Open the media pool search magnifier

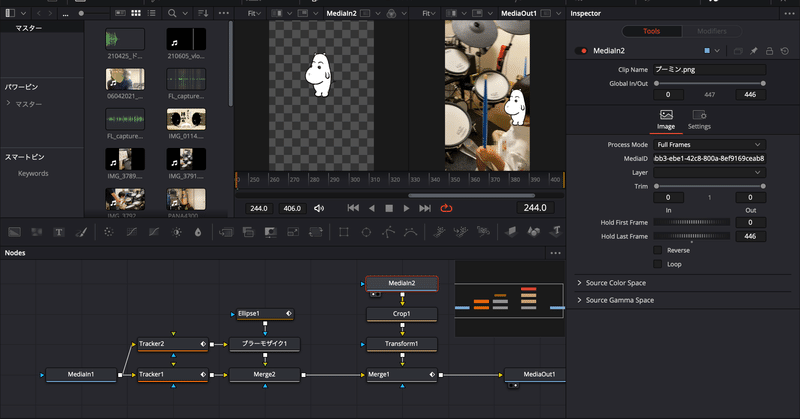click(172, 13)
